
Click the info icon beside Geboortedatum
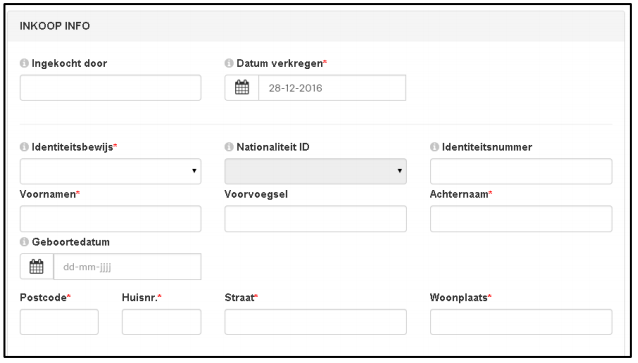24,242
